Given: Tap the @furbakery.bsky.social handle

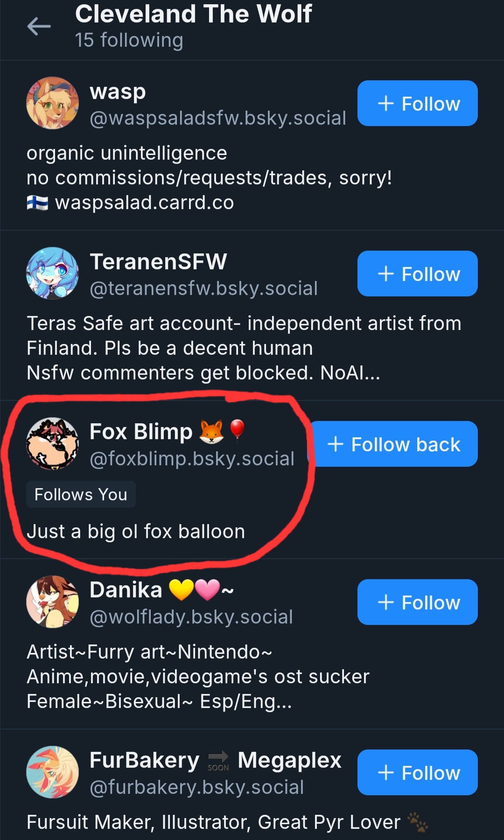Looking at the screenshot, I should pyautogui.click(x=196, y=787).
